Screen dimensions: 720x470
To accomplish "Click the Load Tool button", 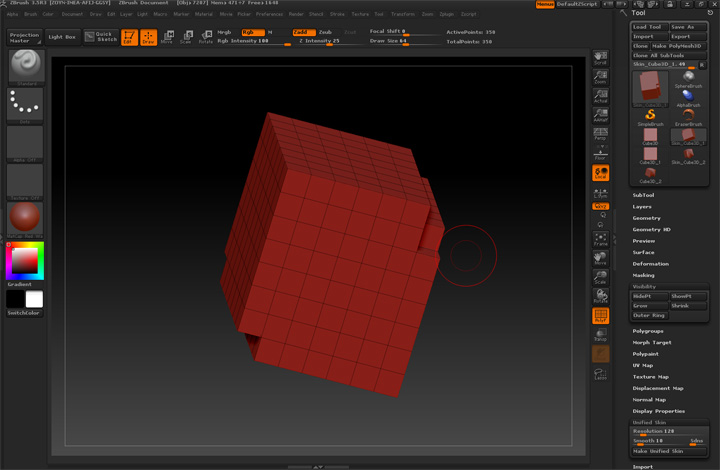I will click(x=648, y=27).
